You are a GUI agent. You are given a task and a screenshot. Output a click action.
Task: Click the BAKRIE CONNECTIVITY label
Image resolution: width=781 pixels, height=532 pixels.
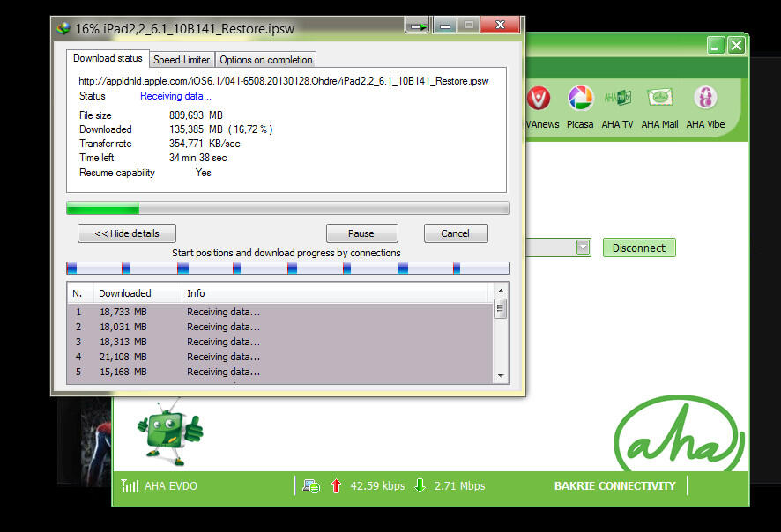[615, 486]
